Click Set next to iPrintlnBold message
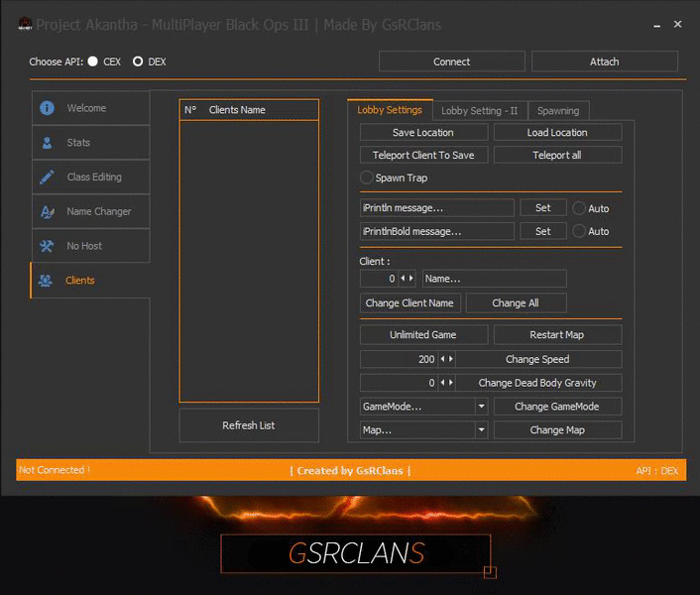Image resolution: width=700 pixels, height=595 pixels. (x=543, y=231)
